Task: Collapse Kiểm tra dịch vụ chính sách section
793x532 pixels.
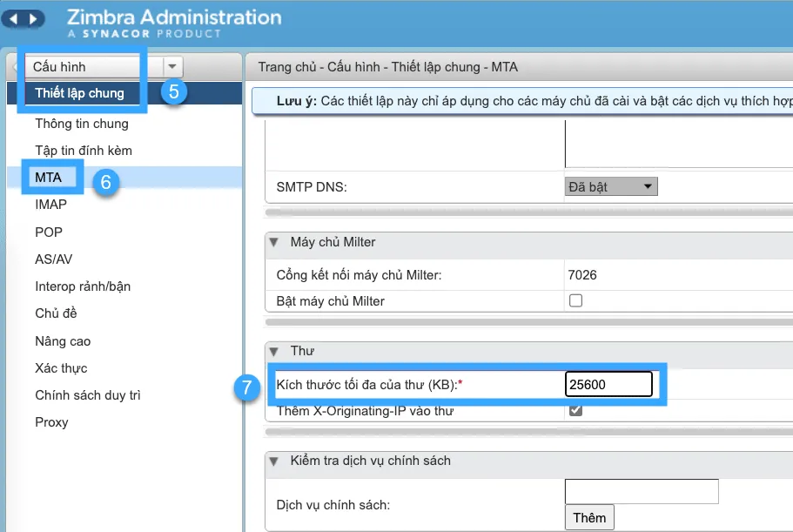Action: pos(273,461)
